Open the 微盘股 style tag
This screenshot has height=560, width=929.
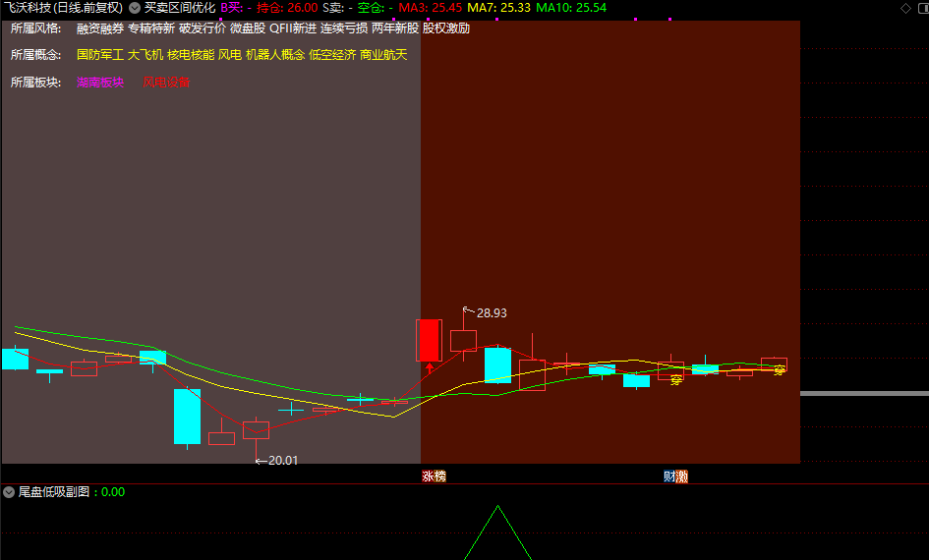point(248,28)
